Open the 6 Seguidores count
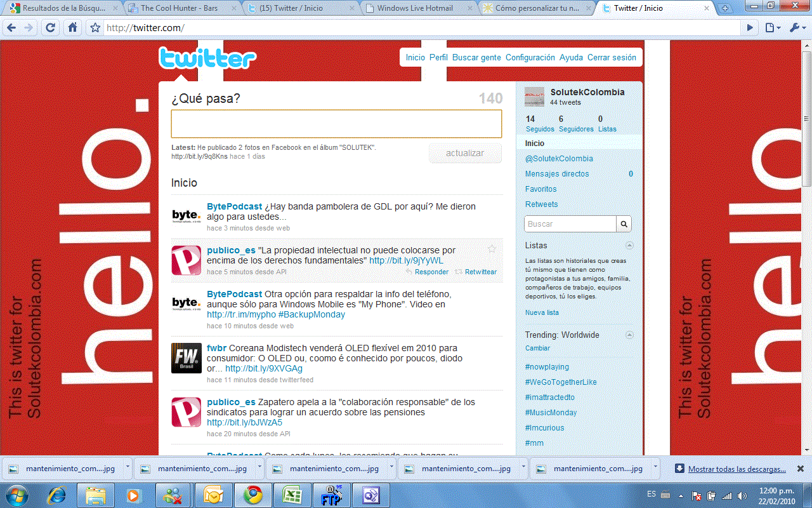Viewport: 812px width, 508px height. 576,124
